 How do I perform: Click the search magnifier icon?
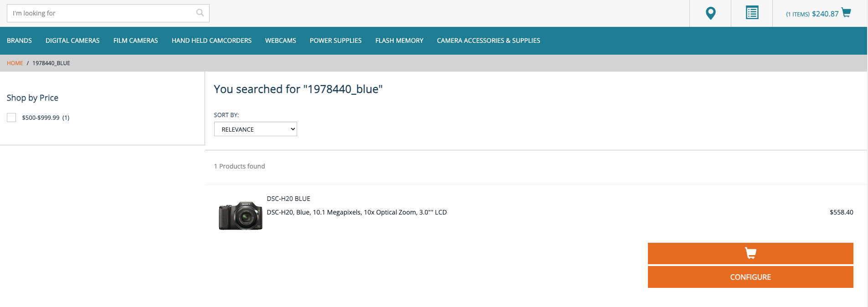click(x=200, y=13)
